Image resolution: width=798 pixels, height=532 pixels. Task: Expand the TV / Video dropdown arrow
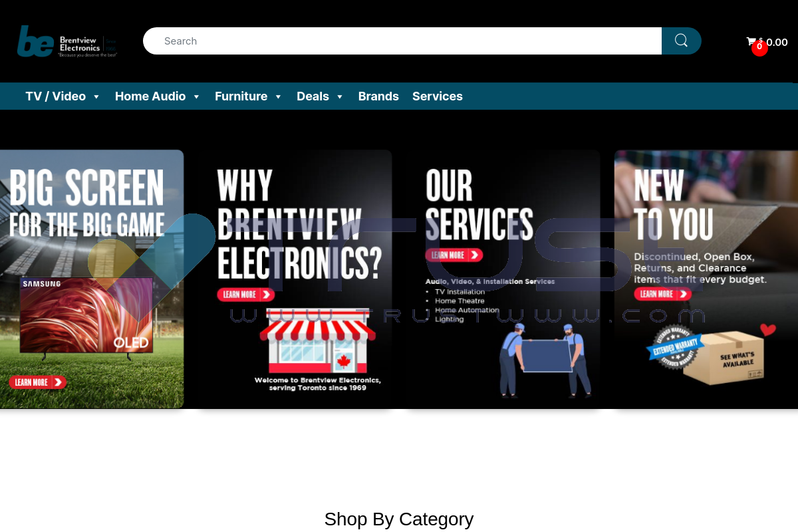(x=96, y=97)
